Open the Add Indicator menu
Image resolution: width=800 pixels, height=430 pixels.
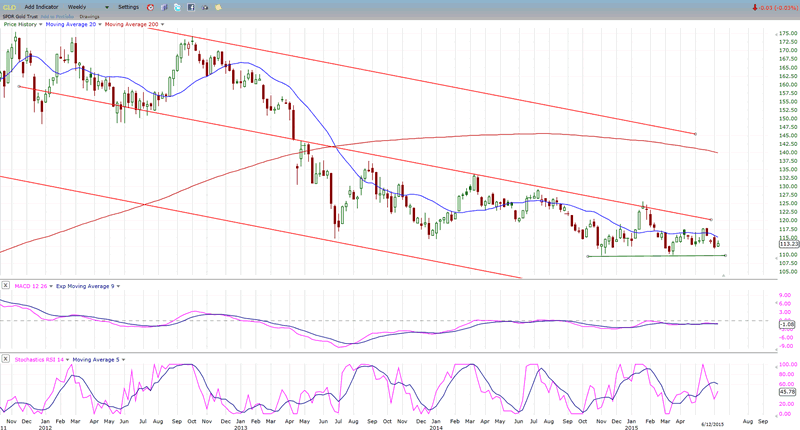(x=42, y=6)
